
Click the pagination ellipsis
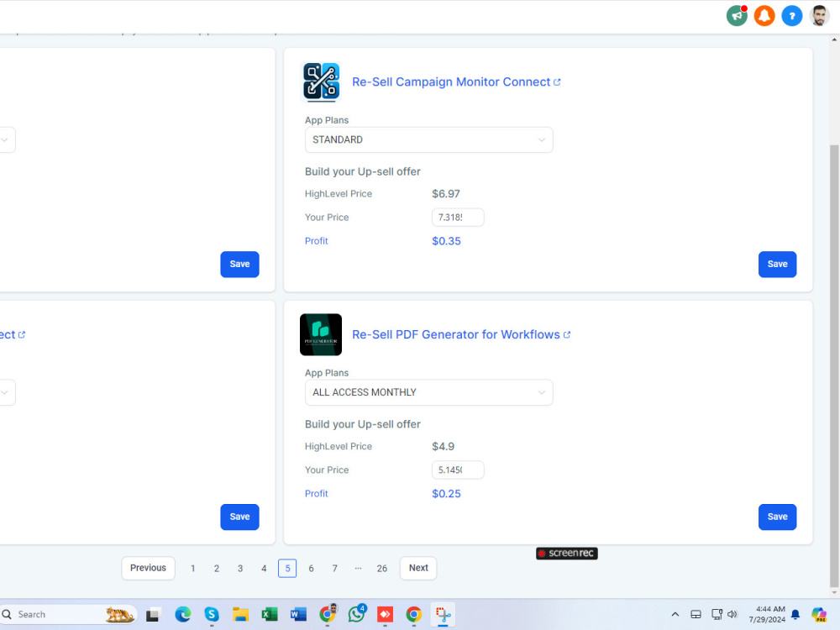[x=359, y=569]
